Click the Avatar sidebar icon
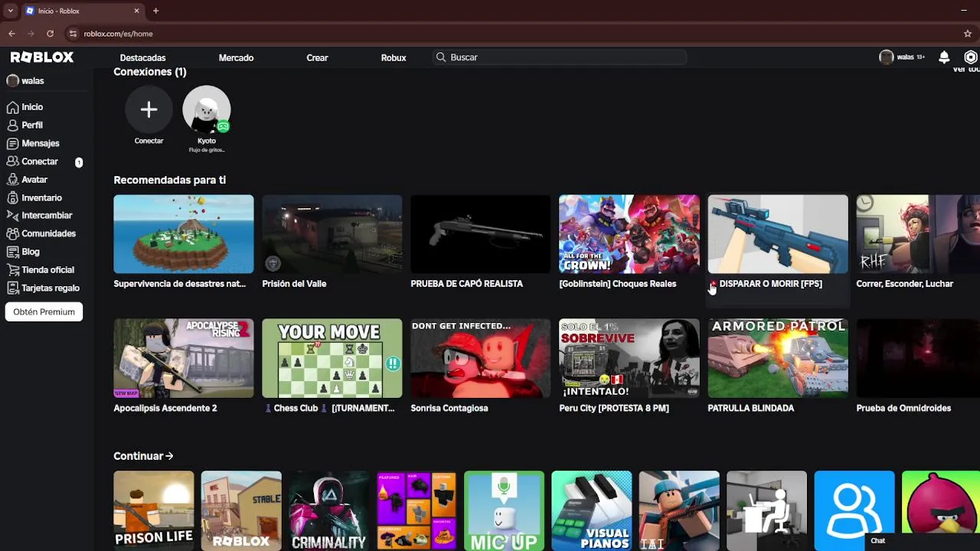The height and width of the screenshot is (551, 980). pos(12,179)
